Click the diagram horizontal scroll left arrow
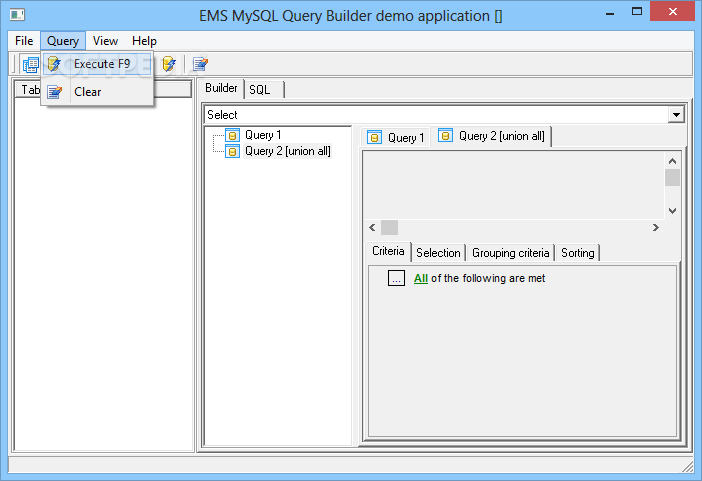Viewport: 702px width, 481px height. point(372,228)
